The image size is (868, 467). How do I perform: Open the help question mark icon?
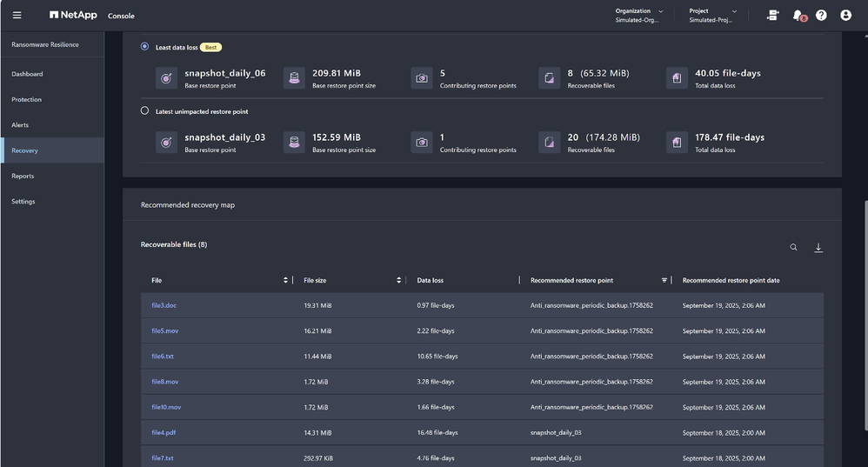pos(821,15)
